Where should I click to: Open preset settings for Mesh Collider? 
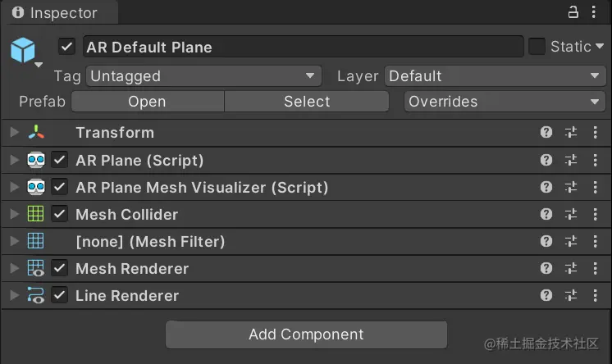coord(571,214)
